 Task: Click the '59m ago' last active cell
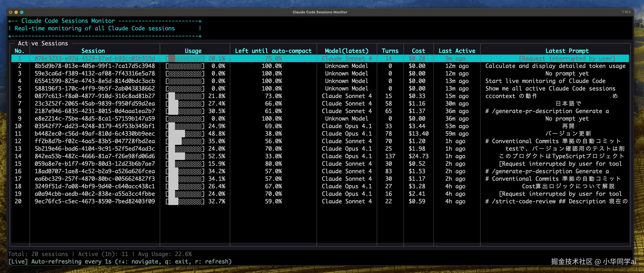(x=457, y=134)
